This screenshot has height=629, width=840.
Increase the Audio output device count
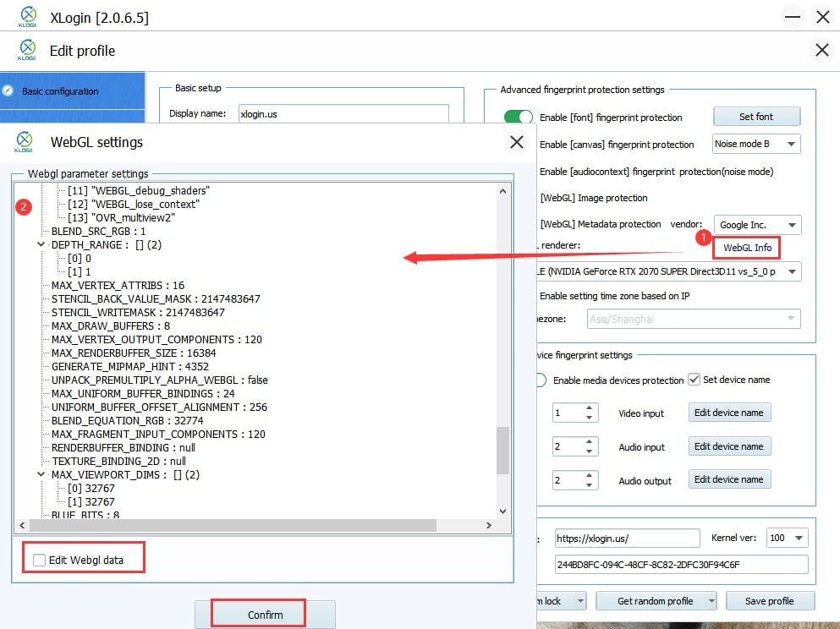tap(589, 475)
